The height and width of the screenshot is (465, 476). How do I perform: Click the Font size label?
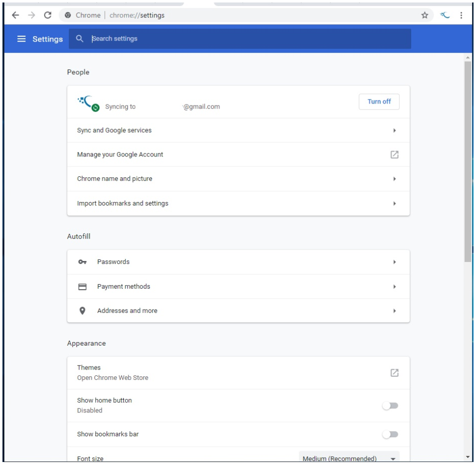(90, 459)
